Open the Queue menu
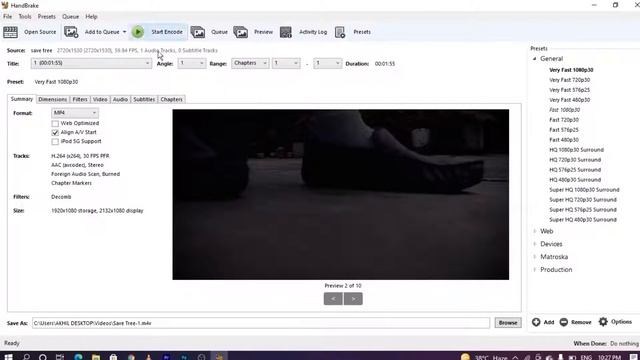Viewport: 640px width, 360px height. click(x=71, y=17)
